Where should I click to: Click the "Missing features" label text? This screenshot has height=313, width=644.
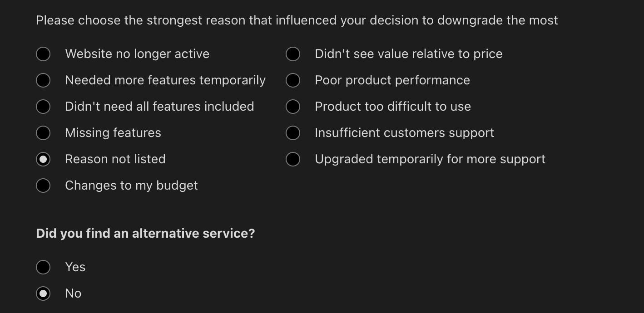[113, 132]
